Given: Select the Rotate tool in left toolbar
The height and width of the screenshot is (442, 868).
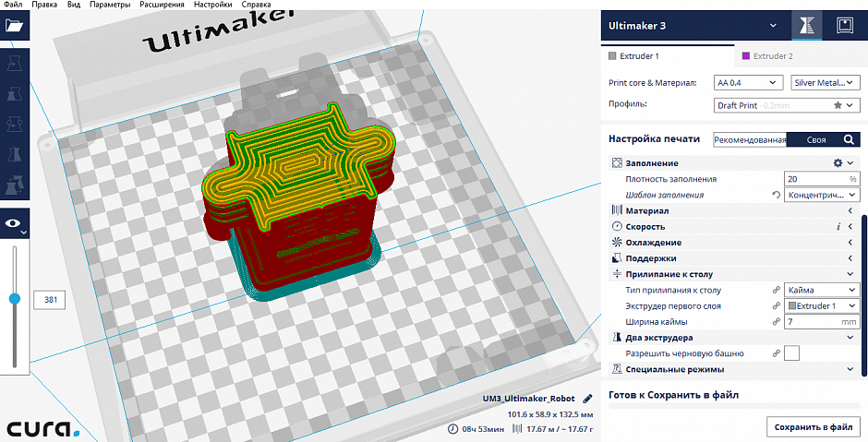Looking at the screenshot, I should point(15,125).
